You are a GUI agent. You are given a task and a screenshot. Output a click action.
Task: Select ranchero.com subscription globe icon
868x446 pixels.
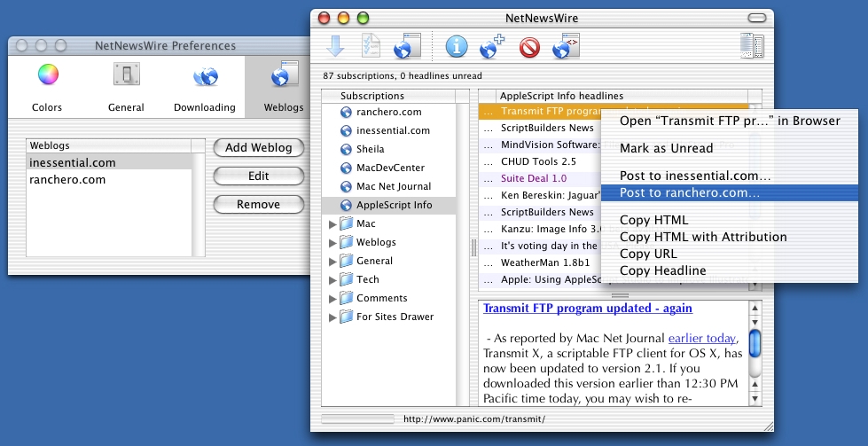346,113
